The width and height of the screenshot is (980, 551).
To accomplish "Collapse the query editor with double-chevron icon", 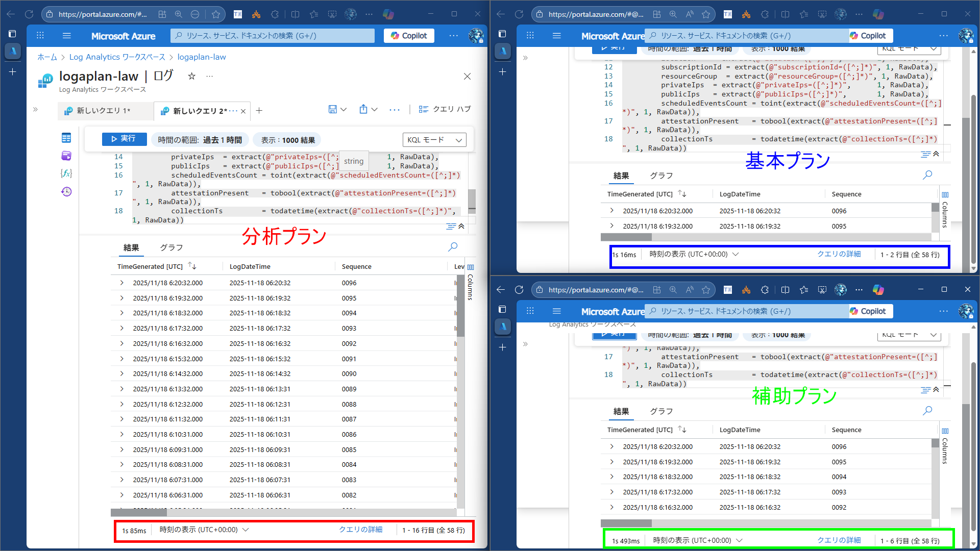I will click(x=461, y=226).
